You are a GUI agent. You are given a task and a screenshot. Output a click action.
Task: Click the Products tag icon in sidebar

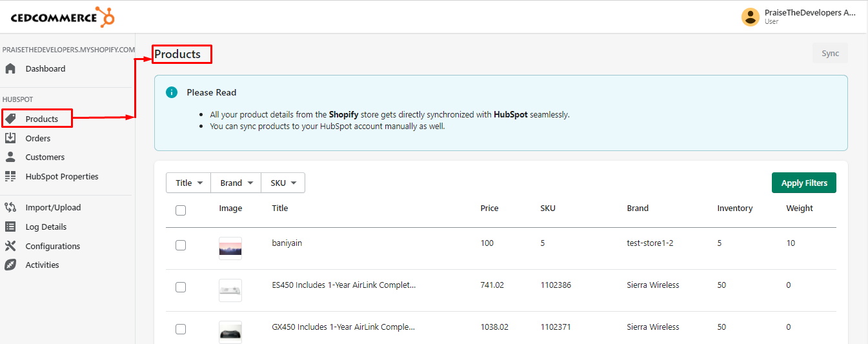[x=10, y=119]
